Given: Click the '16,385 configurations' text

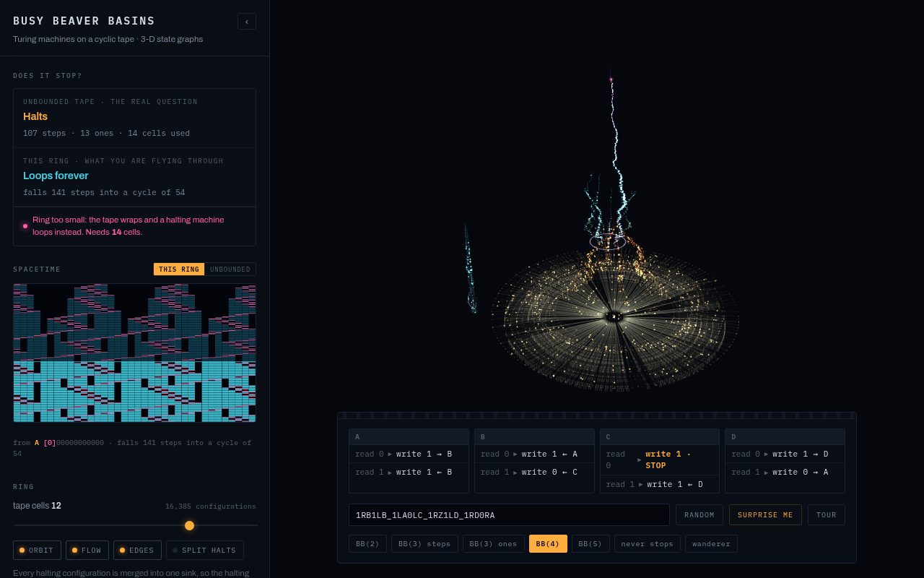Looking at the screenshot, I should 211,506.
